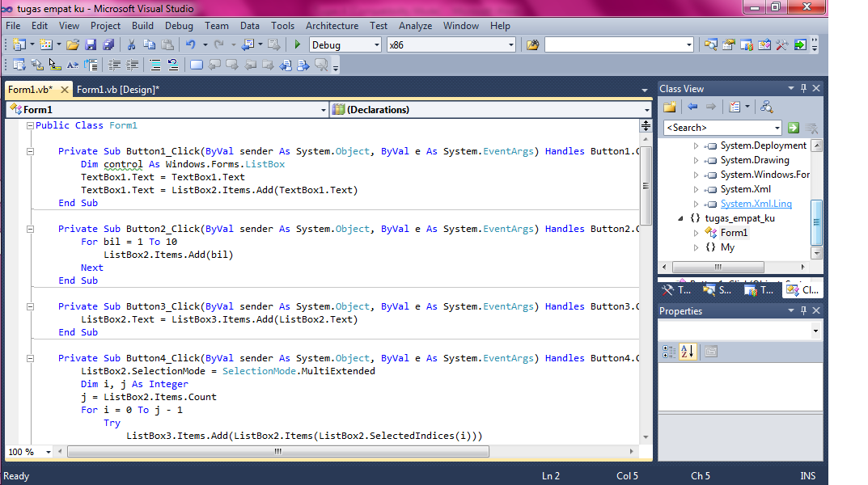Screen dimensions: 868x485
Task: Select Form1 in Class View tree
Action: (734, 233)
